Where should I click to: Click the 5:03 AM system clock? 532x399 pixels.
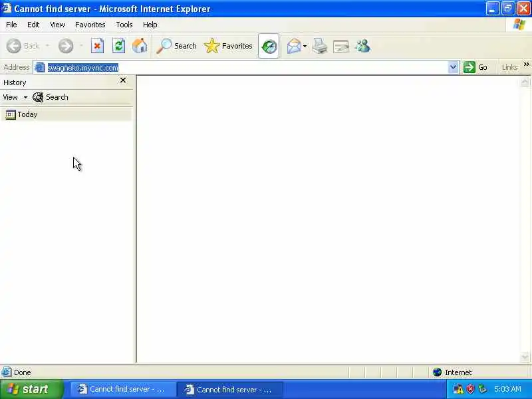click(507, 389)
